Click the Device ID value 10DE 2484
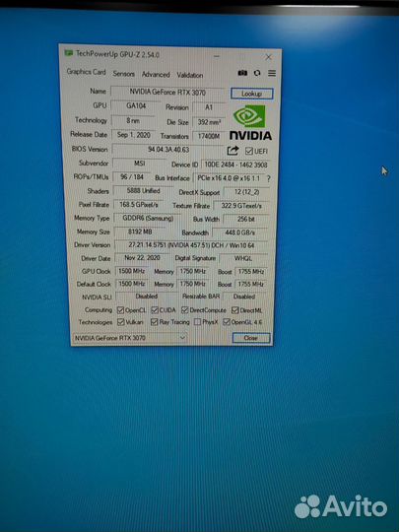Screen dimensions: 399x532 pos(235,165)
